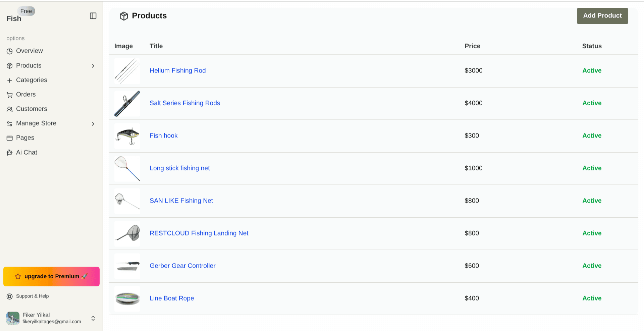Open Orders via the cart icon
The width and height of the screenshot is (644, 331).
point(9,94)
